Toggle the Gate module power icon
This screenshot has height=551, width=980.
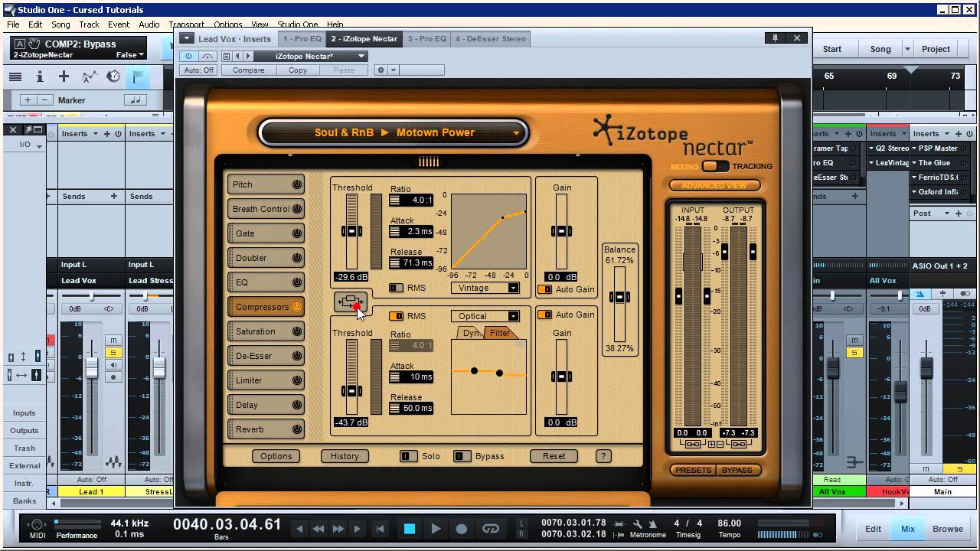(297, 233)
